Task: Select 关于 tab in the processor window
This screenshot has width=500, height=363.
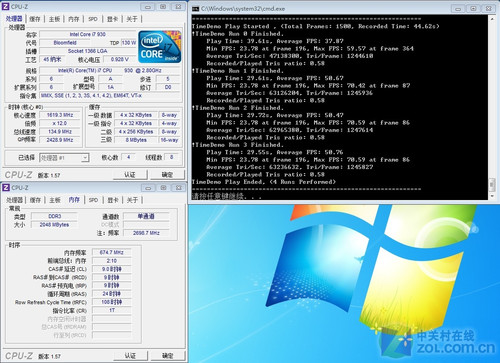Action: coord(132,19)
